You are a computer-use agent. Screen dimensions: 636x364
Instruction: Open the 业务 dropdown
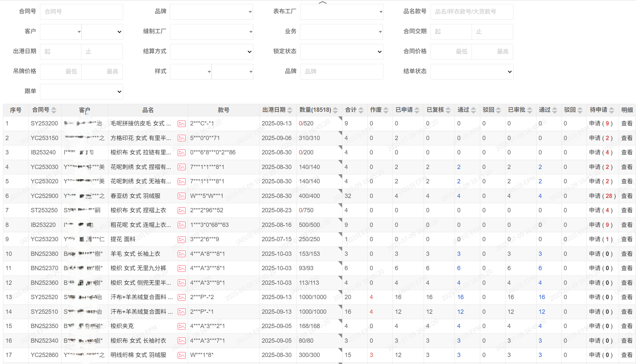click(342, 32)
